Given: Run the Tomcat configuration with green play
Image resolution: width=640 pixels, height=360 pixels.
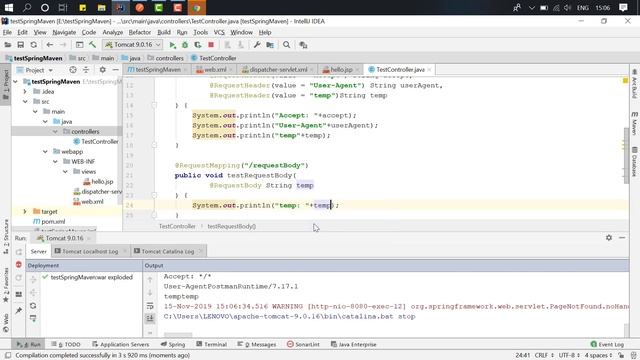Looking at the screenshot, I should point(173,45).
